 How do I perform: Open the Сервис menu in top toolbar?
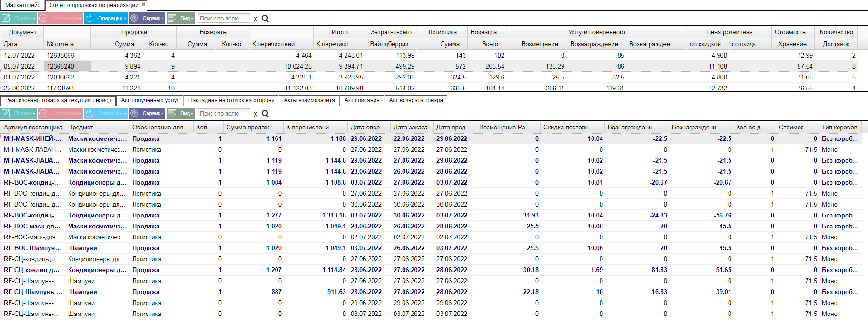(x=147, y=18)
